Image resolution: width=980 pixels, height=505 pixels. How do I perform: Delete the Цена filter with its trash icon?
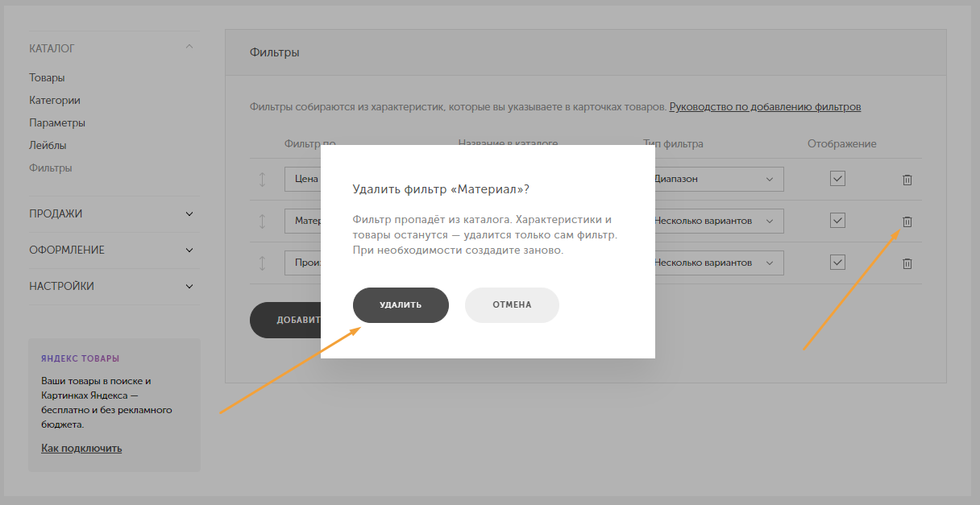click(907, 180)
